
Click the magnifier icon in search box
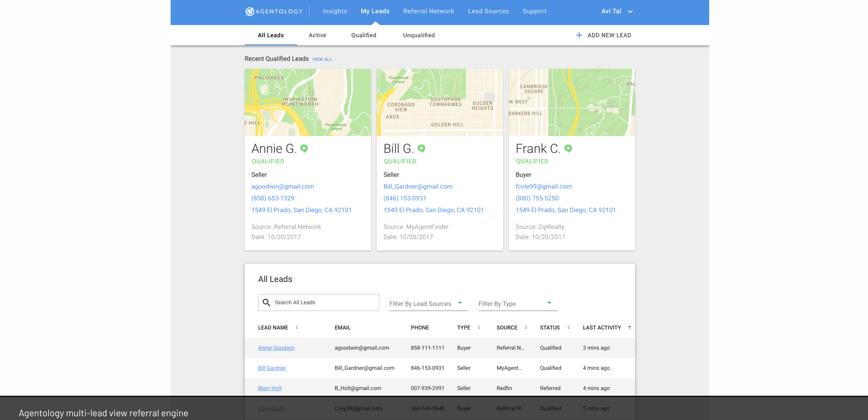pyautogui.click(x=266, y=302)
